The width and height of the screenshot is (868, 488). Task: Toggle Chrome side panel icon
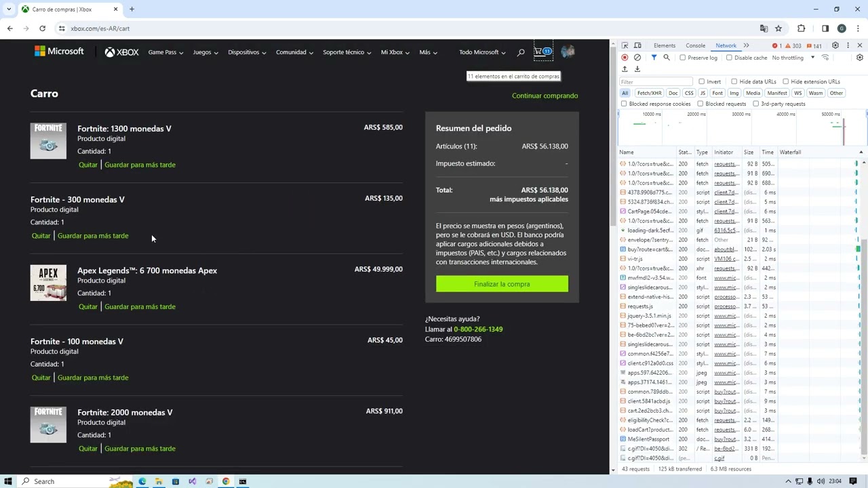pos(825,28)
